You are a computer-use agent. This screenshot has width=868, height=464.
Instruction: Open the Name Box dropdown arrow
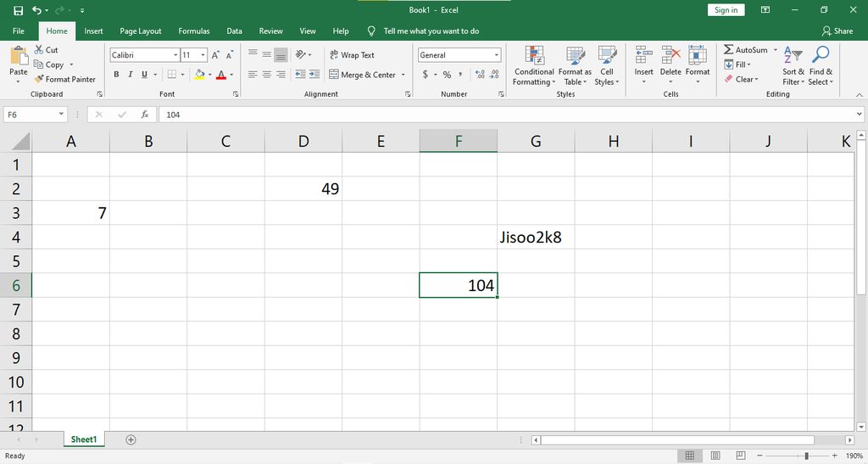[x=61, y=115]
